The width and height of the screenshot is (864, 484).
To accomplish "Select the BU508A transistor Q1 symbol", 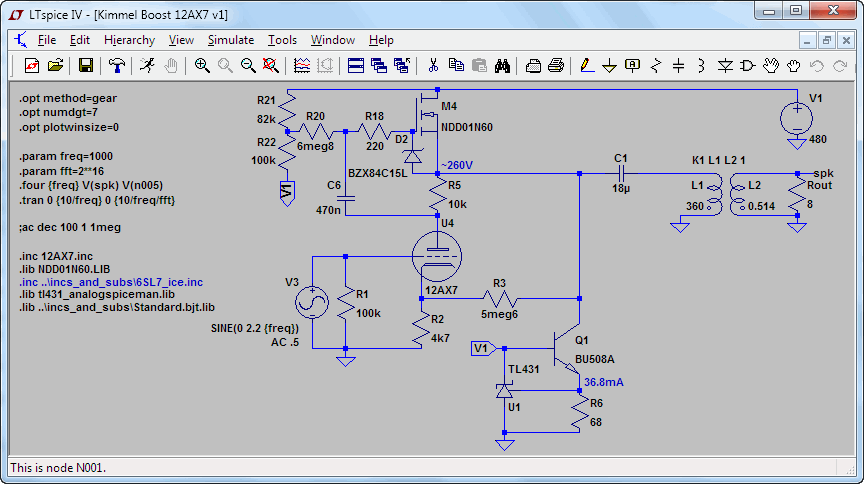I will (566, 350).
